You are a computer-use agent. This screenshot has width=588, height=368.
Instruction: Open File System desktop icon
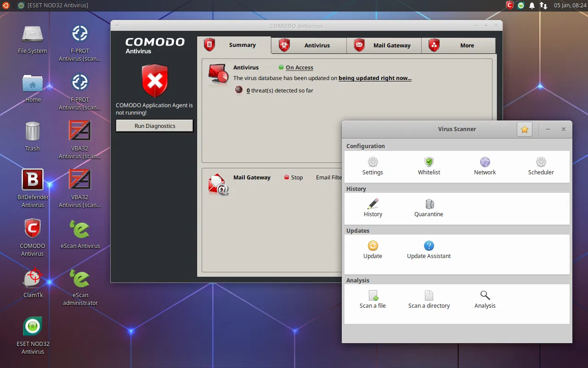tap(32, 40)
